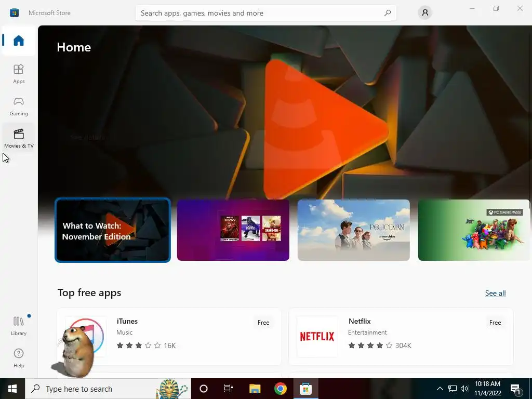532x399 pixels.
Task: Click Free button for Netflix
Action: tap(495, 323)
